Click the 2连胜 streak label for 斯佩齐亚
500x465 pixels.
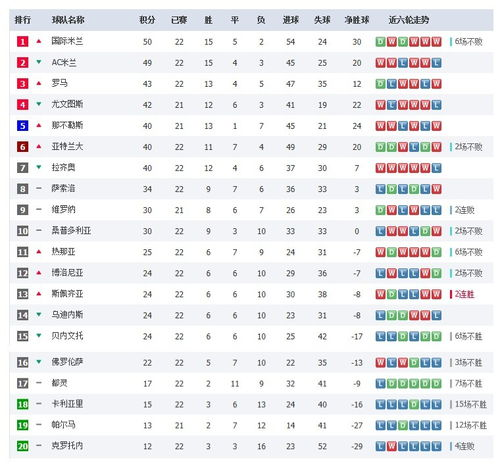[x=464, y=294]
